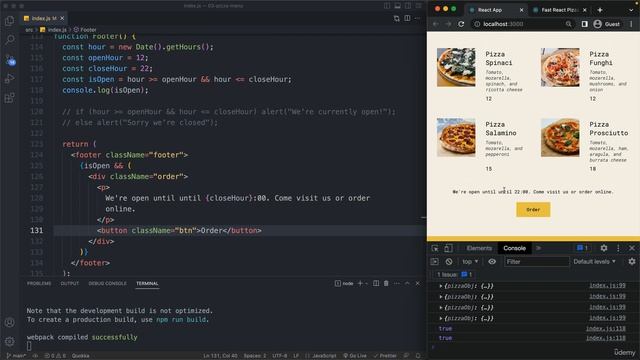Image resolution: width=640 pixels, height=360 pixels.
Task: Click the localhost address bar
Action: click(523, 24)
